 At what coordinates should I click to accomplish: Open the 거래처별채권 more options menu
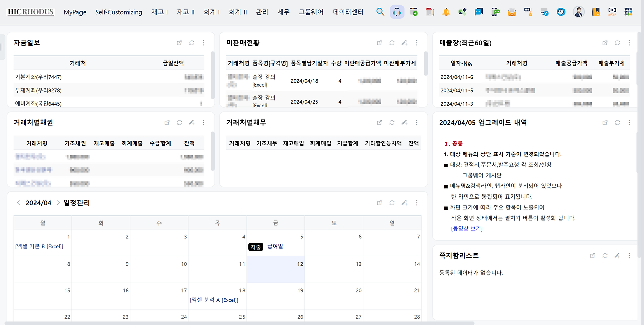(204, 122)
